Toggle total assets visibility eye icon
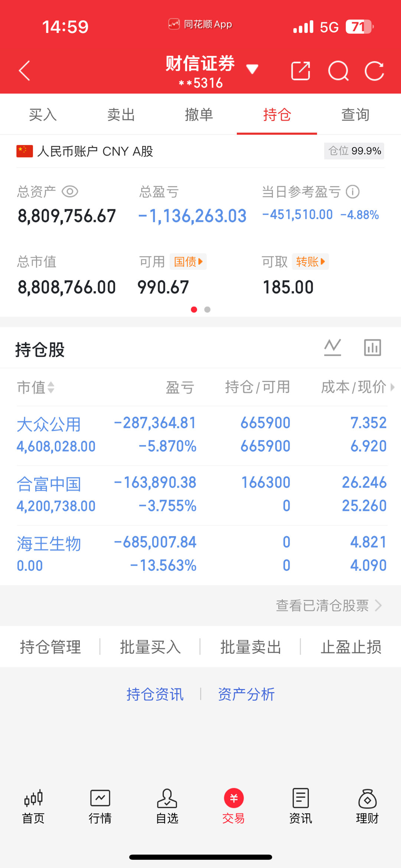The image size is (401, 868). [x=70, y=192]
